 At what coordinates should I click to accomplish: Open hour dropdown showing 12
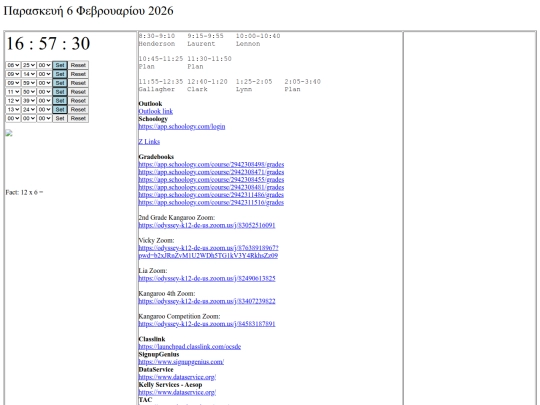[13, 101]
